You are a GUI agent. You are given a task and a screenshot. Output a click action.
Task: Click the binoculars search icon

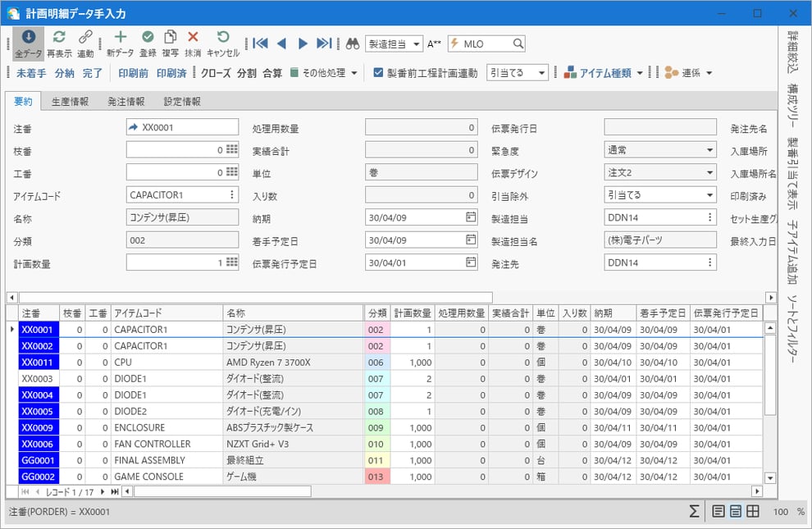352,43
